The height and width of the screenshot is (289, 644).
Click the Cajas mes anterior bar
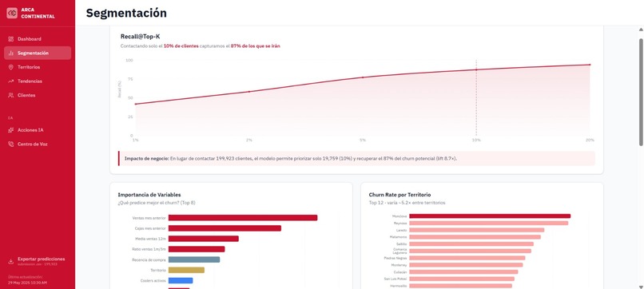[225, 228]
